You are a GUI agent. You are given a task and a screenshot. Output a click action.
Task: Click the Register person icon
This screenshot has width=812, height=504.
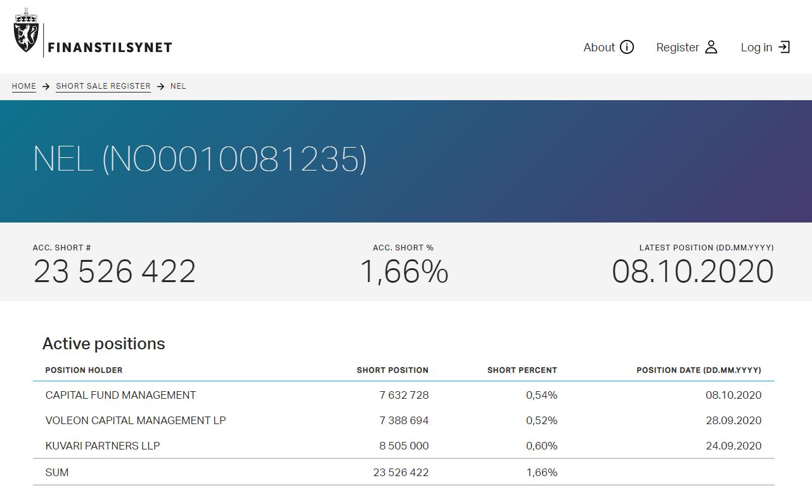point(711,48)
